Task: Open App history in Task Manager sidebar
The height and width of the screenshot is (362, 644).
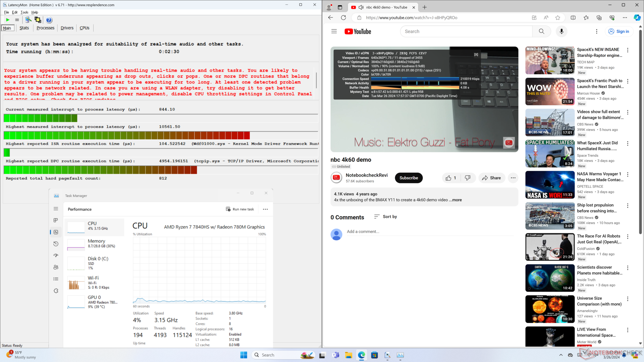Action: click(56, 244)
